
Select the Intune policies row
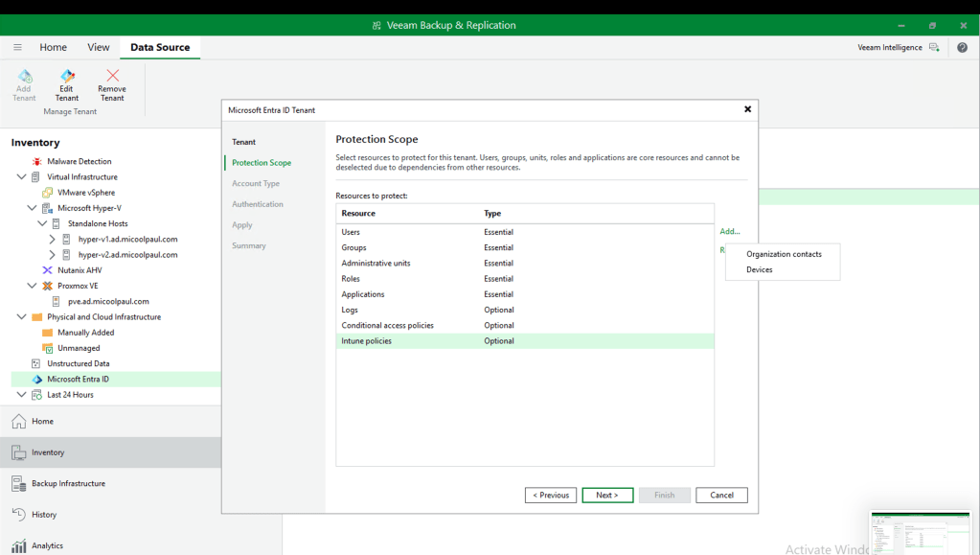(525, 341)
